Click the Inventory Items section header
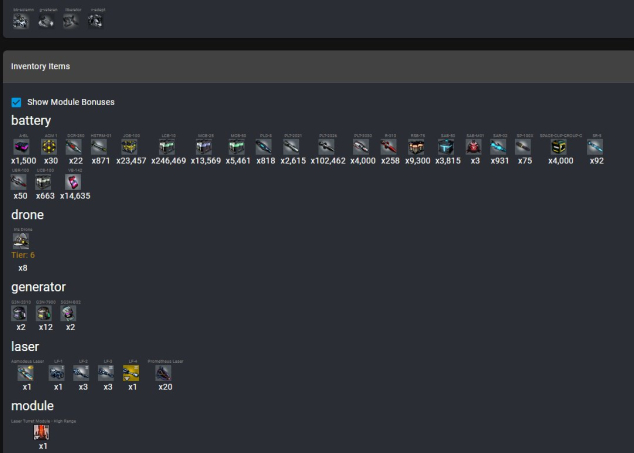The width and height of the screenshot is (634, 453). [40, 66]
